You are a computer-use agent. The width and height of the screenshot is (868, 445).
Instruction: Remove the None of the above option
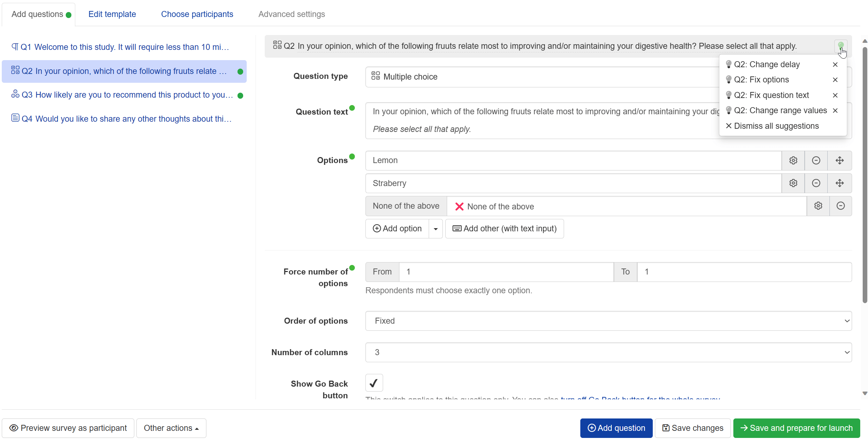click(x=840, y=206)
